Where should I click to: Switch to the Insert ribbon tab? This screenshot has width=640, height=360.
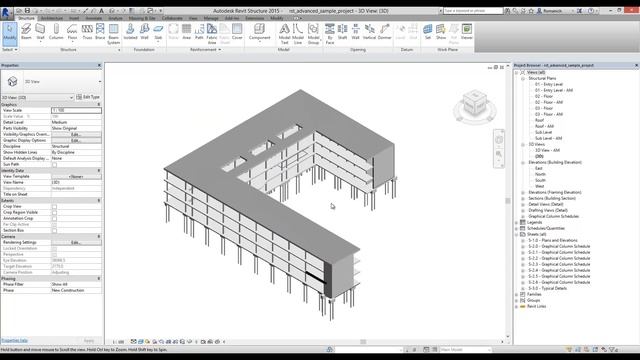tap(74, 18)
